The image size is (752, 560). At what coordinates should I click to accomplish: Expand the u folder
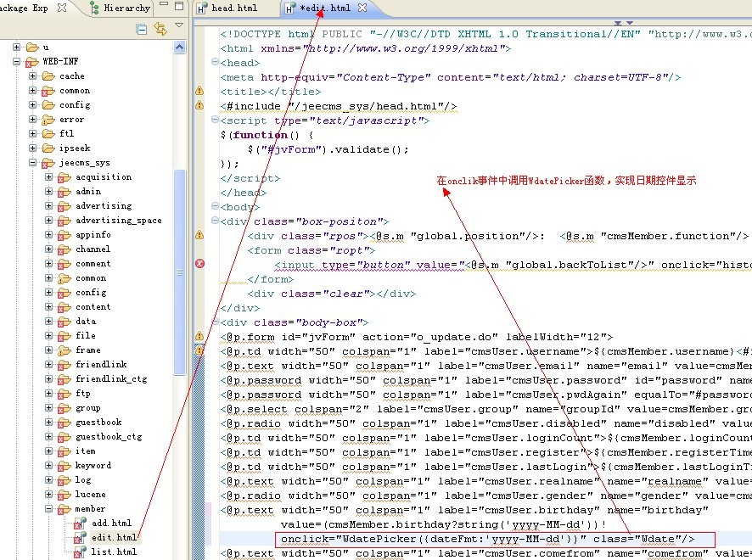16,47
